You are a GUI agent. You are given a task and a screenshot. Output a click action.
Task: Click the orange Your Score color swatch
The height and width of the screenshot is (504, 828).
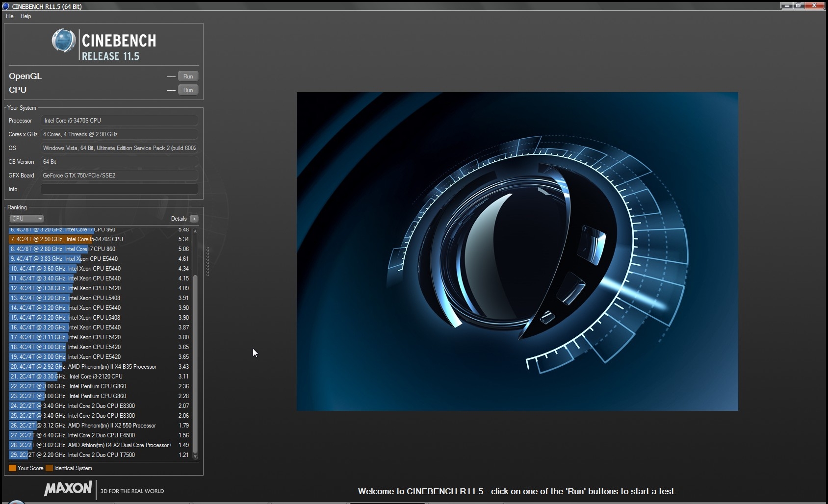point(12,468)
